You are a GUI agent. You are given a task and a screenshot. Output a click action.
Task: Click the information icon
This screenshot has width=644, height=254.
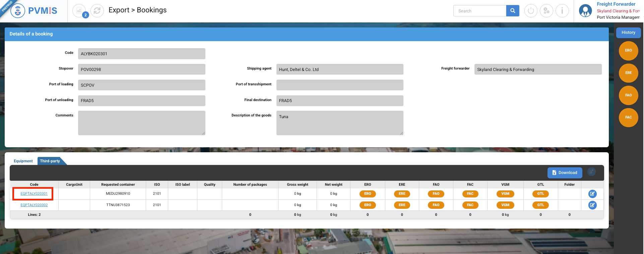[x=562, y=11]
